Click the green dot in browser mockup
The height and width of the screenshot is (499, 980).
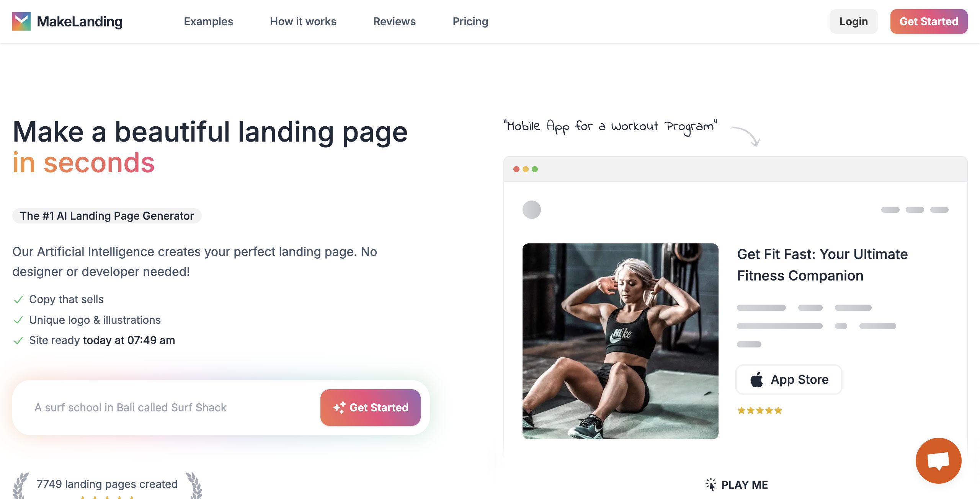[x=535, y=169]
